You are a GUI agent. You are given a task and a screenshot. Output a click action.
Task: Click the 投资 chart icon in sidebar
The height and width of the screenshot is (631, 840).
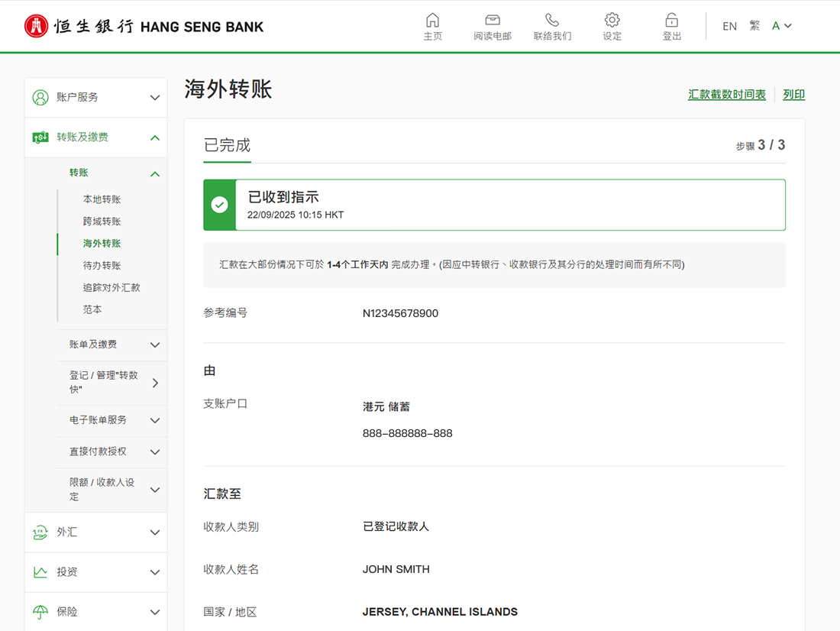[x=40, y=571]
